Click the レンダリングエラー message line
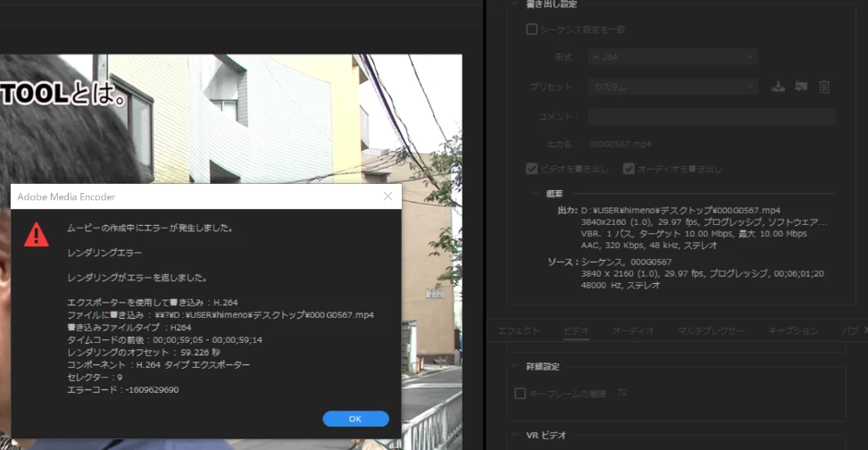The height and width of the screenshot is (450, 868). pyautogui.click(x=104, y=253)
